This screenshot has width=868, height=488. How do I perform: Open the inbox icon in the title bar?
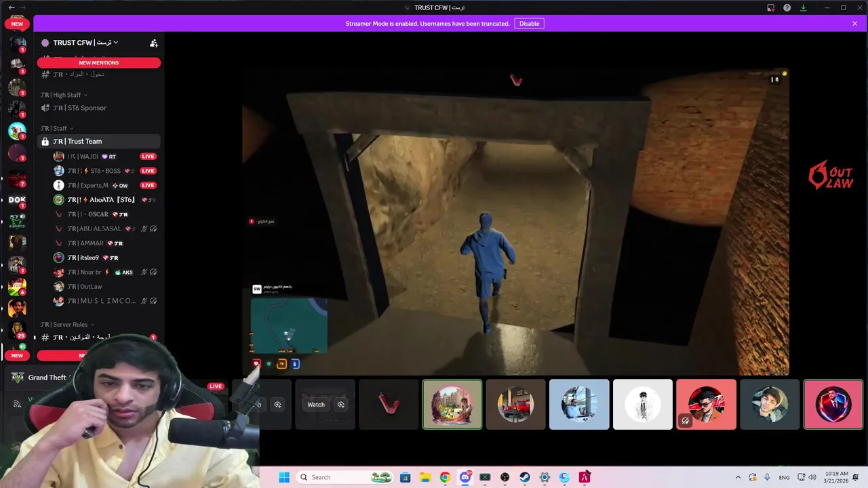(771, 7)
